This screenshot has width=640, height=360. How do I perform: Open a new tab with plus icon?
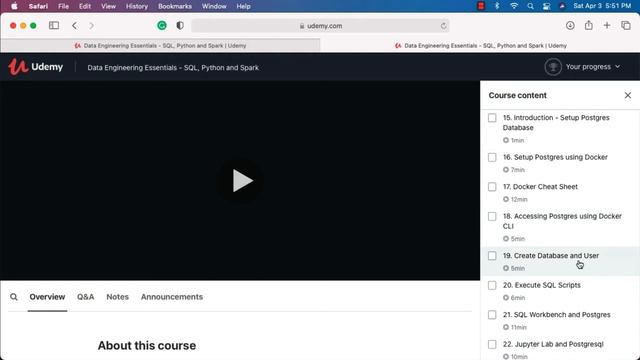[x=607, y=25]
